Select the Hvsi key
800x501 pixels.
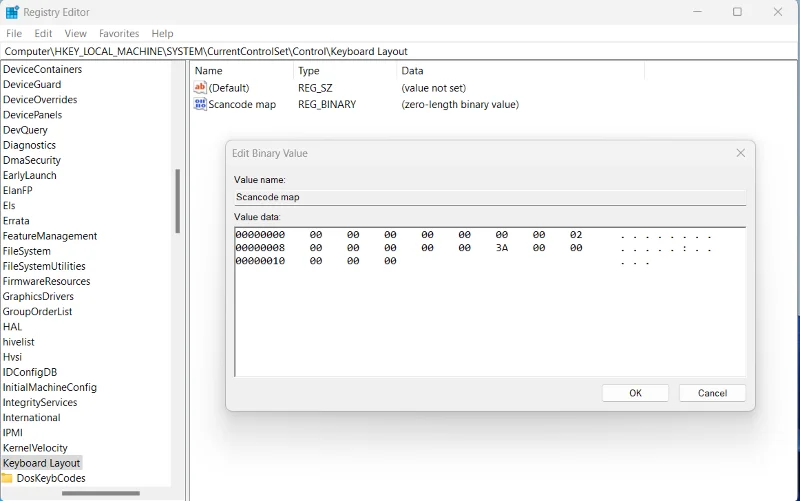click(13, 357)
